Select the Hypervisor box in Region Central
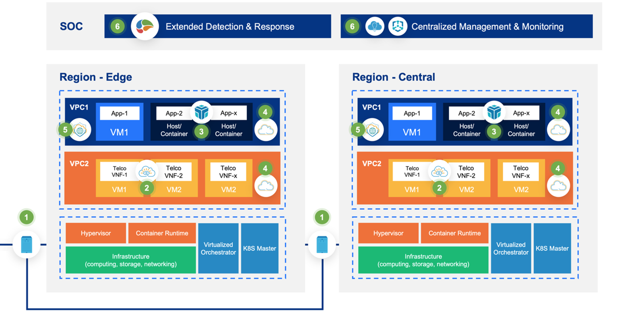Viewport: 644px width, 330px height. [x=388, y=233]
